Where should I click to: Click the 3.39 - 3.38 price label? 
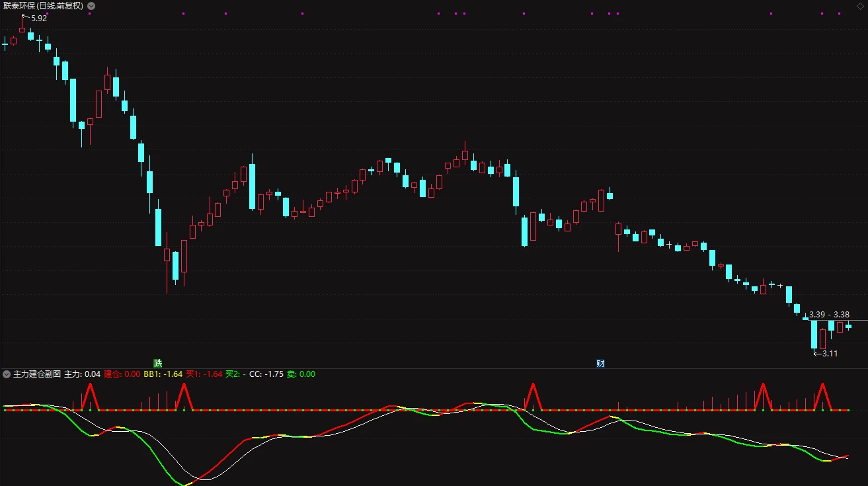(829, 315)
